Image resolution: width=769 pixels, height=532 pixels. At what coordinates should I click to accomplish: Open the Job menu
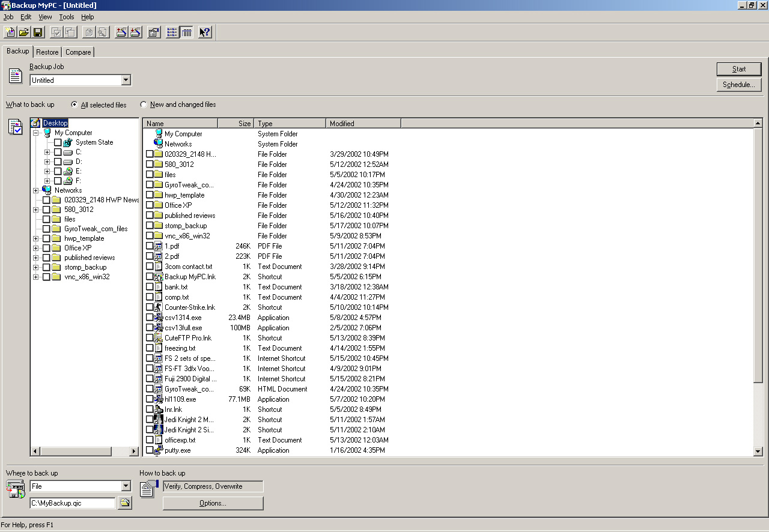click(8, 17)
